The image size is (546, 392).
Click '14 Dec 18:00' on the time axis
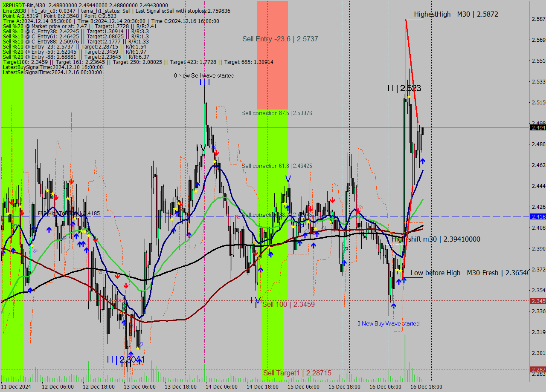tap(262, 386)
